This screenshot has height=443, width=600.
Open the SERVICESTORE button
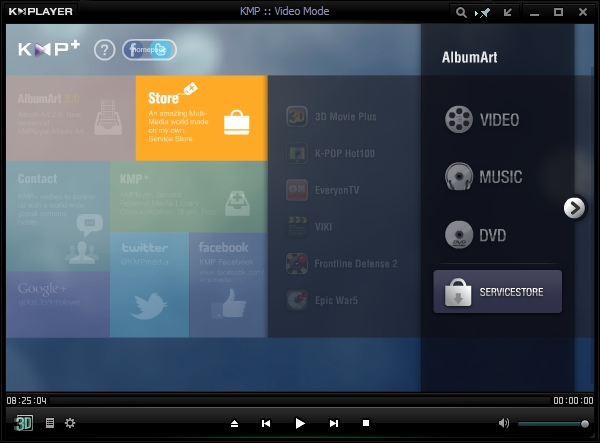point(497,292)
